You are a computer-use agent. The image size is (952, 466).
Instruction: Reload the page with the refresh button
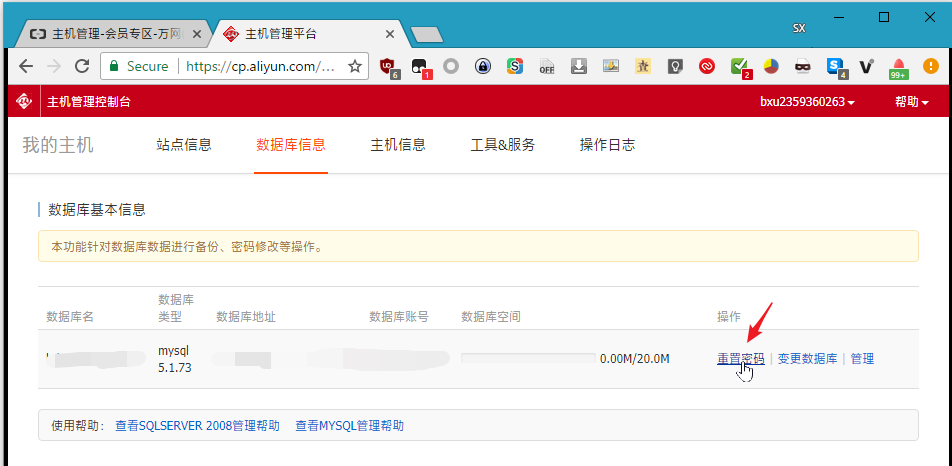pos(82,67)
